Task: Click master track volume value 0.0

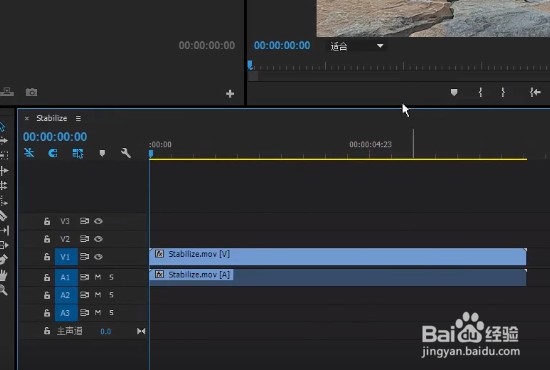Action: pyautogui.click(x=106, y=331)
